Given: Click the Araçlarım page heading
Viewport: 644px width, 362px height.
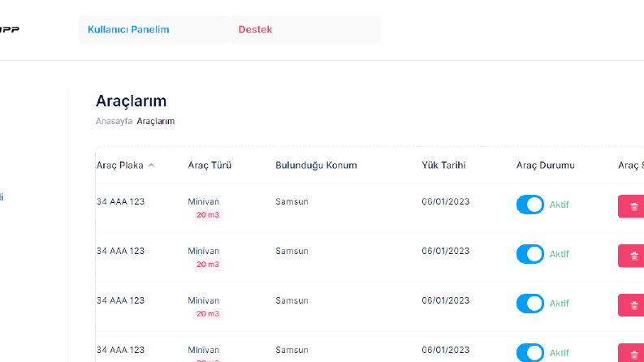Looking at the screenshot, I should tap(131, 101).
